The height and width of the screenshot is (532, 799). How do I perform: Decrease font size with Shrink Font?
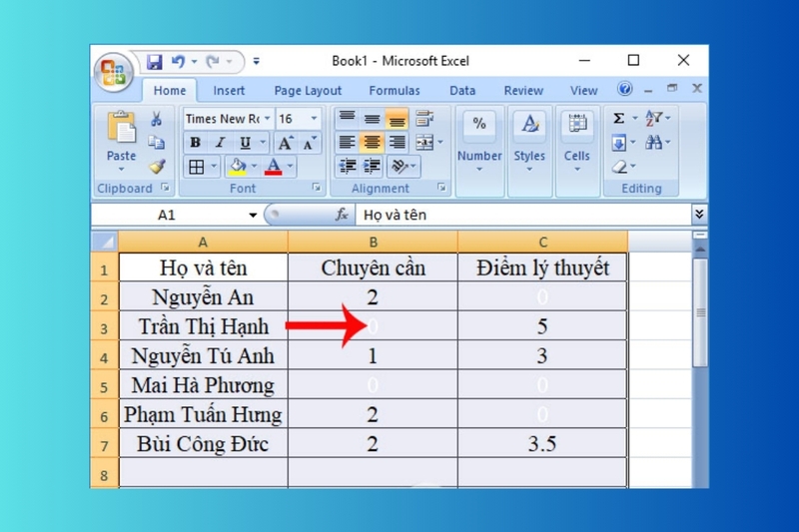click(310, 143)
